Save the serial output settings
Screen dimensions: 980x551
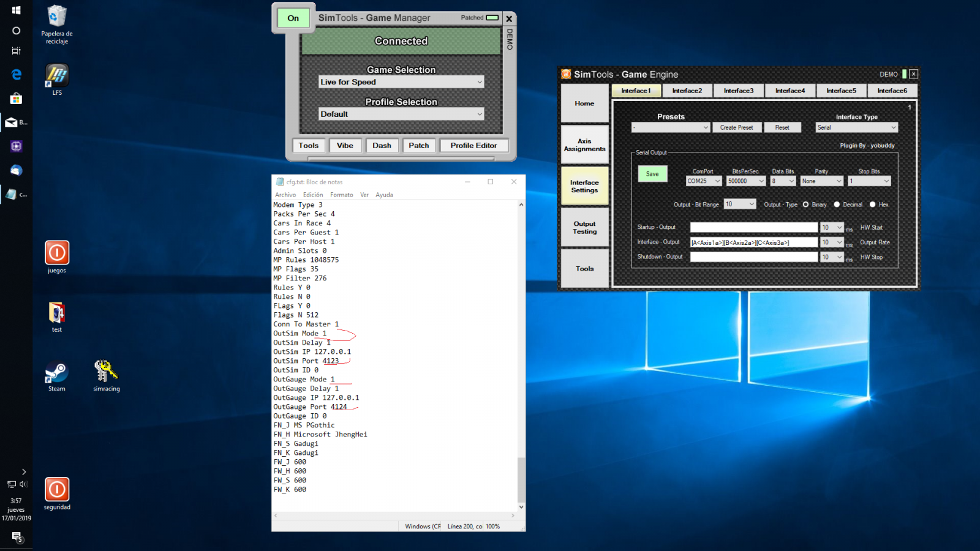652,174
